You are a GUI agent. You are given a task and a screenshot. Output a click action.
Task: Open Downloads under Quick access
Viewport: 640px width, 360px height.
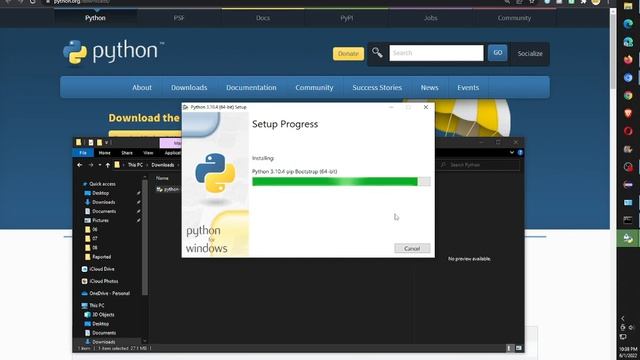pyautogui.click(x=100, y=202)
